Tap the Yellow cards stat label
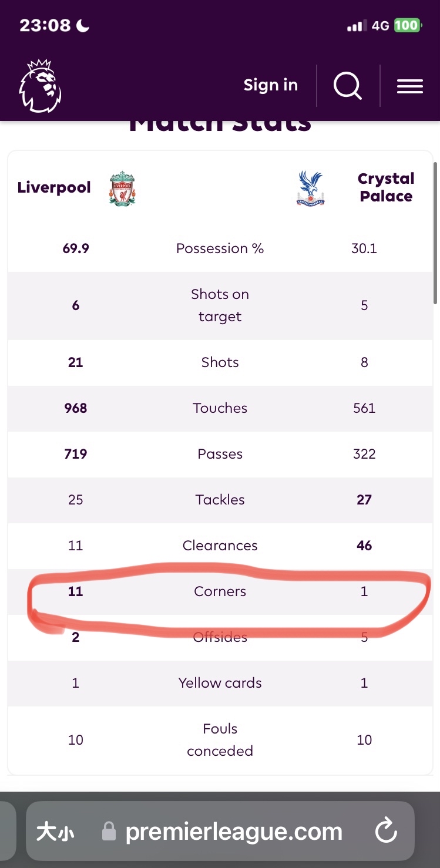Image resolution: width=440 pixels, height=868 pixels. point(220,683)
